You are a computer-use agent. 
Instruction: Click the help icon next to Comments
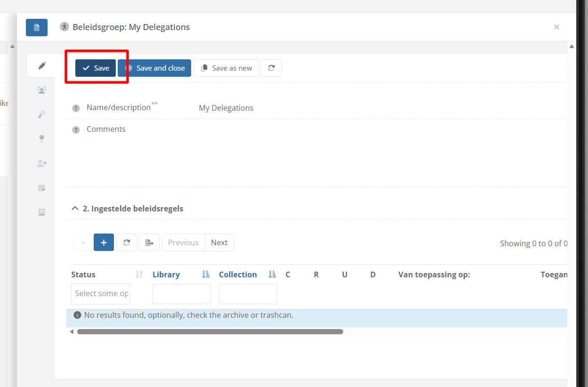click(x=76, y=130)
